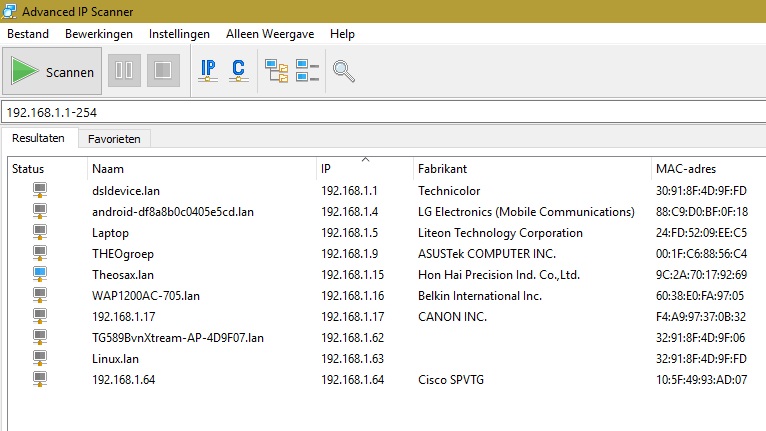Screen dimensions: 766x431
Task: Click MAC address 88:C9:D0:BF:0F:18
Action: [x=702, y=212]
